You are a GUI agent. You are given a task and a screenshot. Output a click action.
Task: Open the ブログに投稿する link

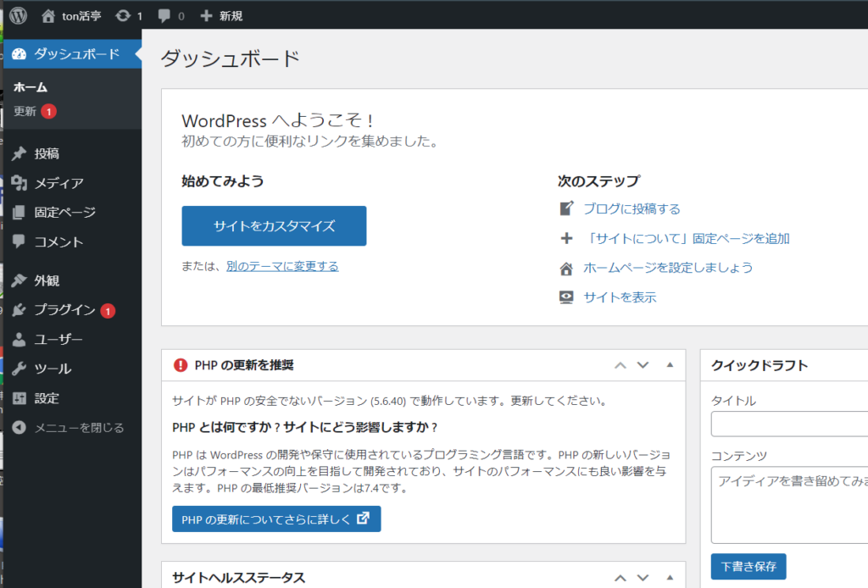pos(632,208)
